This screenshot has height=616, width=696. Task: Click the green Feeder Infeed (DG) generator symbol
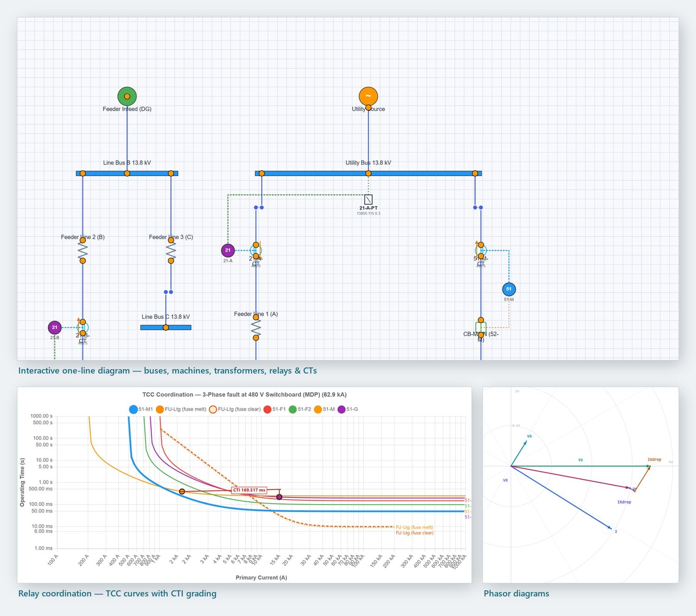127,96
